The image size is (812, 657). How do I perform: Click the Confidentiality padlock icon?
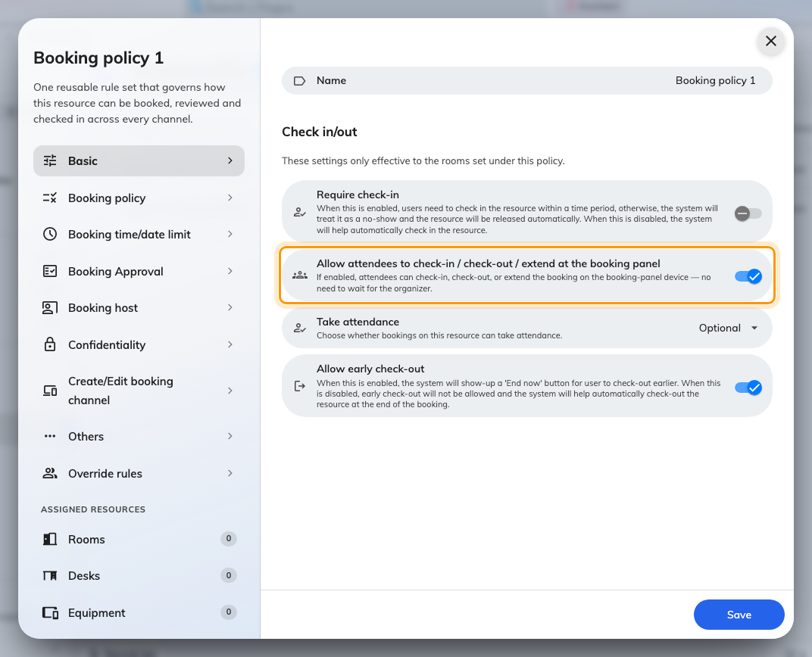(x=50, y=344)
